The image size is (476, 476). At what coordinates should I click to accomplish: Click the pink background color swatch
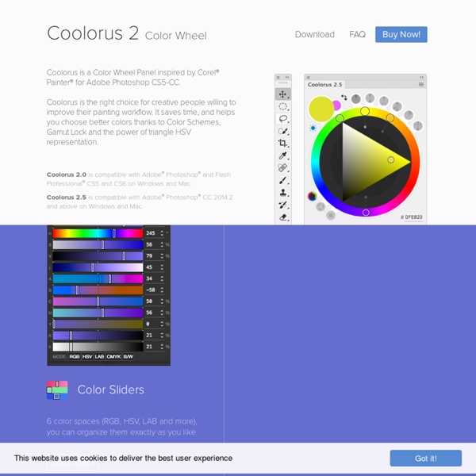point(337,105)
